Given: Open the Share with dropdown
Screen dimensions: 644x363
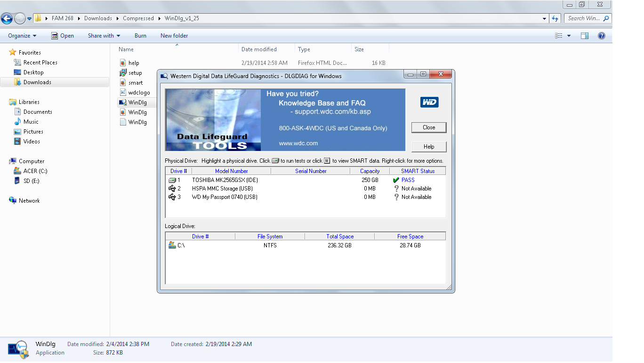Looking at the screenshot, I should pyautogui.click(x=104, y=36).
